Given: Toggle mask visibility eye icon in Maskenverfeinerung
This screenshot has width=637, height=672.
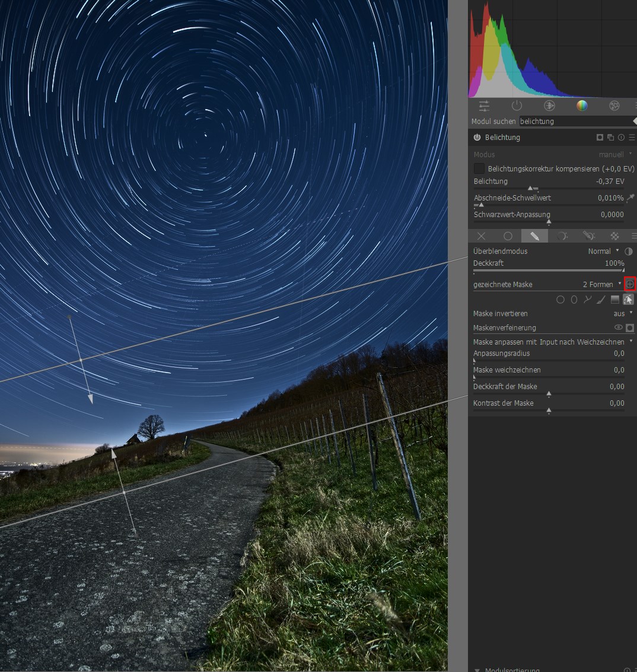Looking at the screenshot, I should (x=619, y=327).
